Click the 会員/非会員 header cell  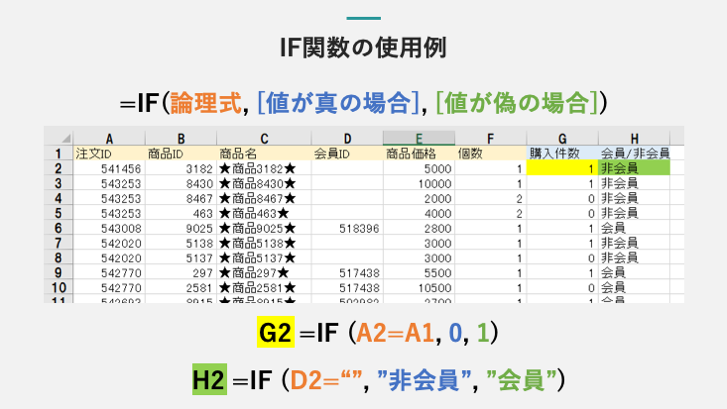click(634, 154)
